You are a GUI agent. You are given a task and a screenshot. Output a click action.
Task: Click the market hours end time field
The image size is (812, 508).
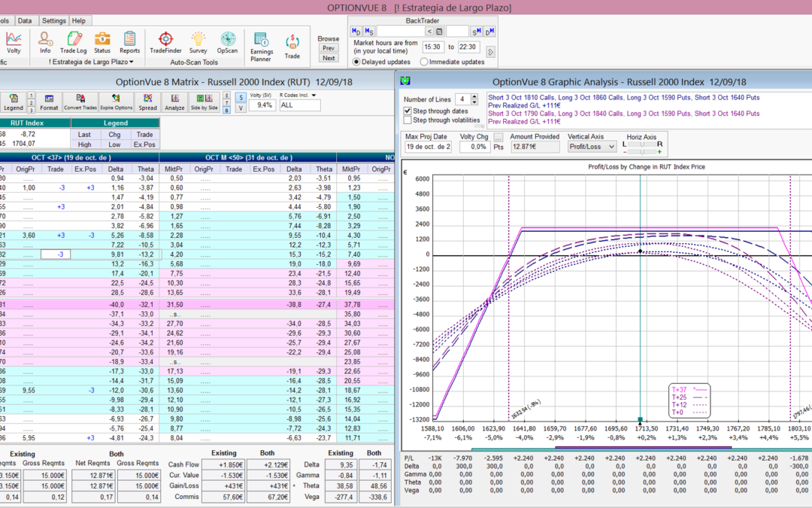[468, 47]
